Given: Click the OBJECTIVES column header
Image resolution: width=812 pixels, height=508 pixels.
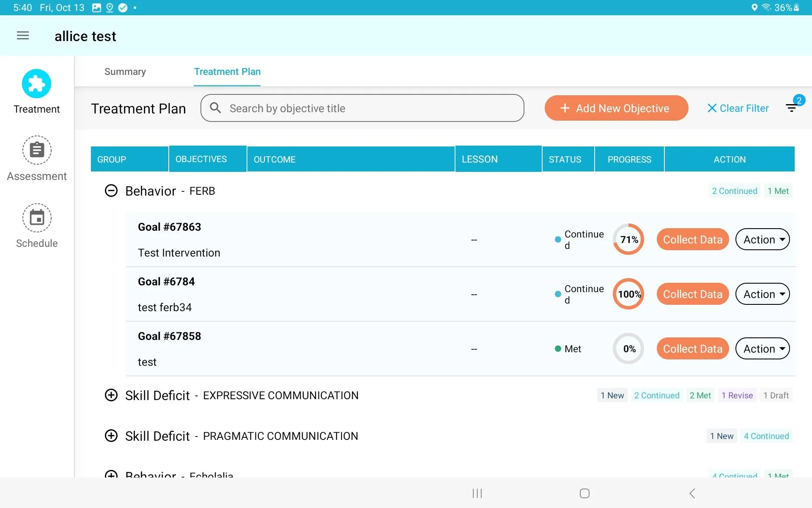Looking at the screenshot, I should pyautogui.click(x=208, y=159).
